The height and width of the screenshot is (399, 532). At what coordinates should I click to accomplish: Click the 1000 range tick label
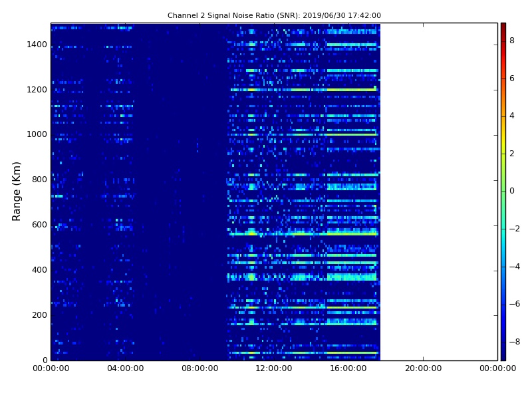[x=37, y=134]
